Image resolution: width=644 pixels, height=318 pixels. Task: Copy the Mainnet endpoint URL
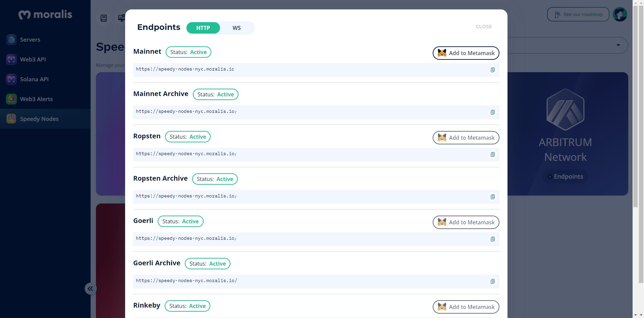(x=492, y=70)
